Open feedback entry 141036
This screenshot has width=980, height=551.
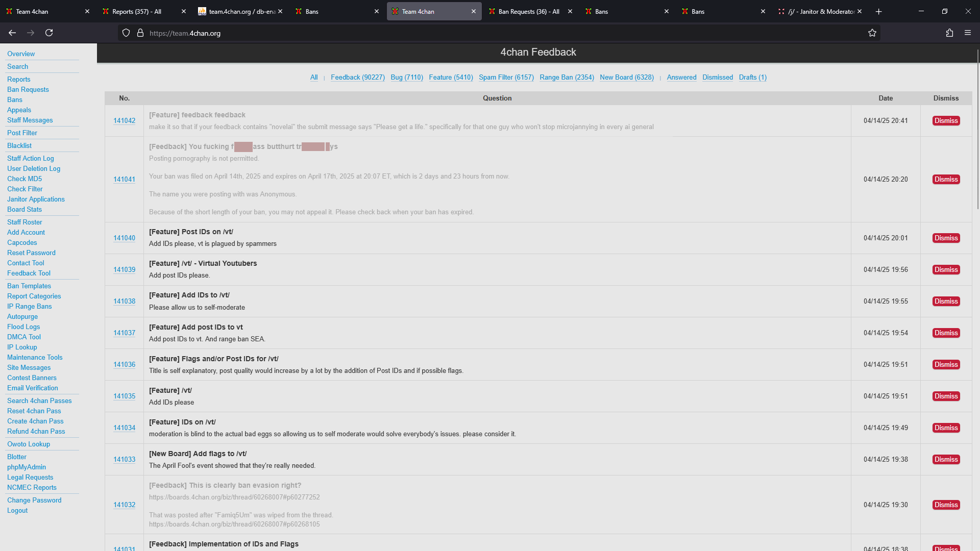124,365
